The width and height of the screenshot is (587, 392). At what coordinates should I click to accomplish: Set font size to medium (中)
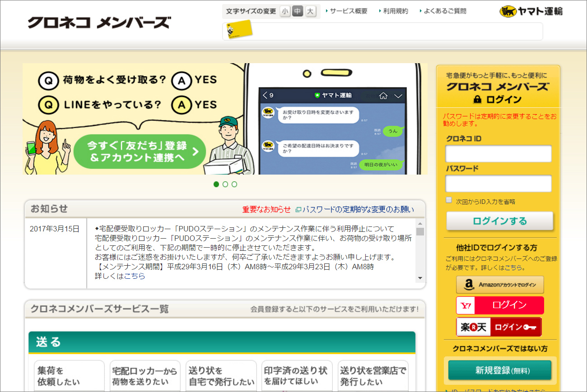tap(298, 11)
